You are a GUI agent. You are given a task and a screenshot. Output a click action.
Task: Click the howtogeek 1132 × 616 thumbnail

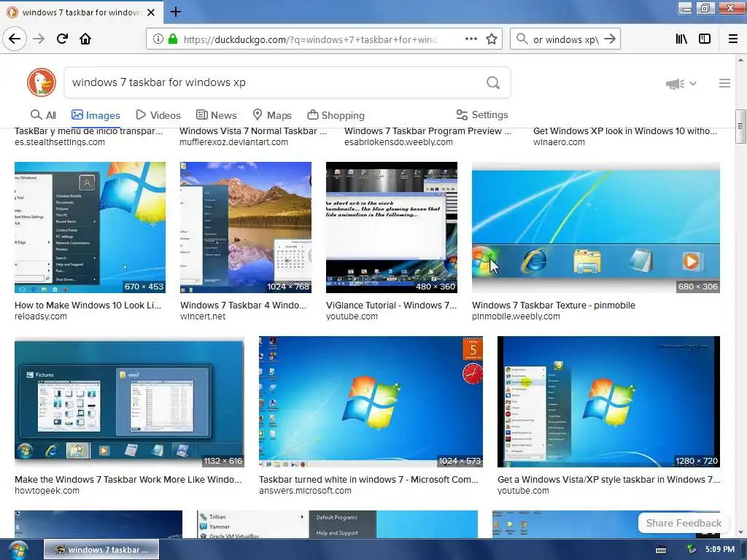pyautogui.click(x=129, y=402)
